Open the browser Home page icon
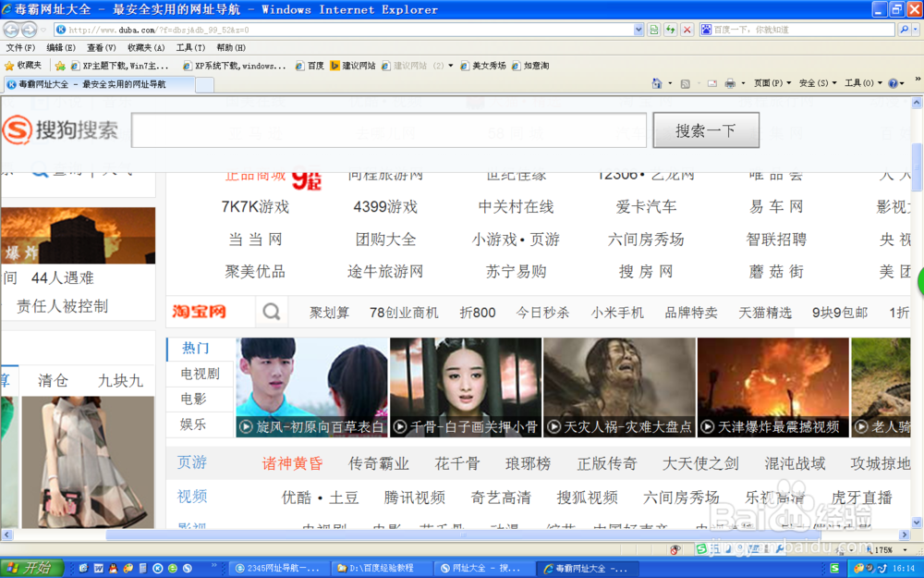924x578 pixels. (x=657, y=83)
